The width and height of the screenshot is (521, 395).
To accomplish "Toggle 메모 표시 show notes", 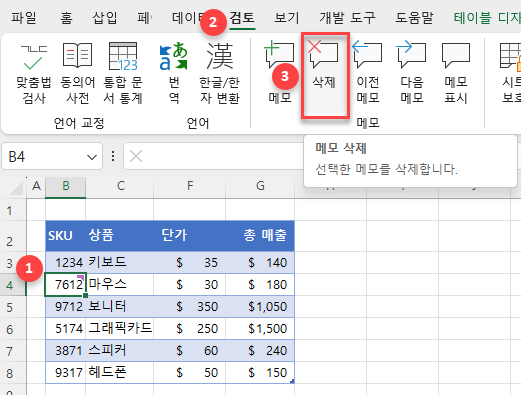I will [456, 74].
